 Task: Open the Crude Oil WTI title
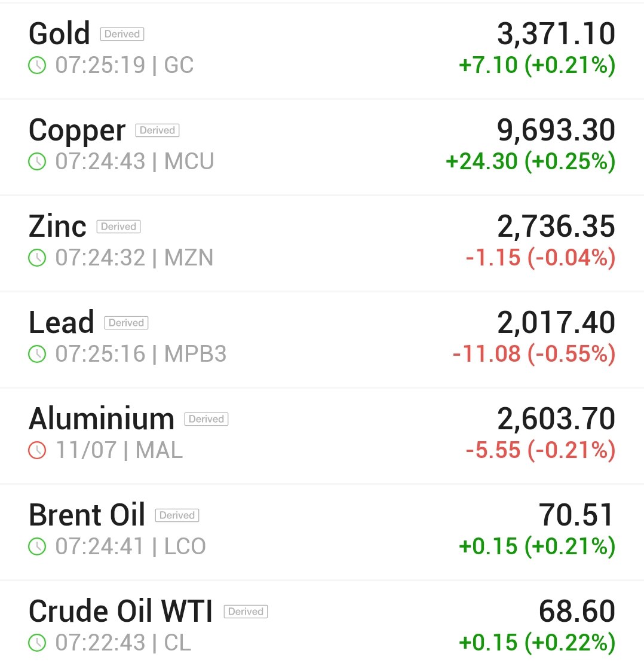point(120,610)
